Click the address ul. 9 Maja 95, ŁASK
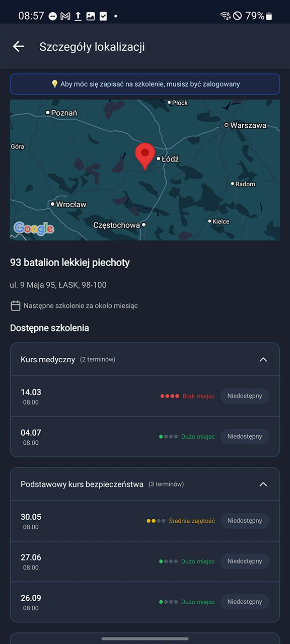 55,285
